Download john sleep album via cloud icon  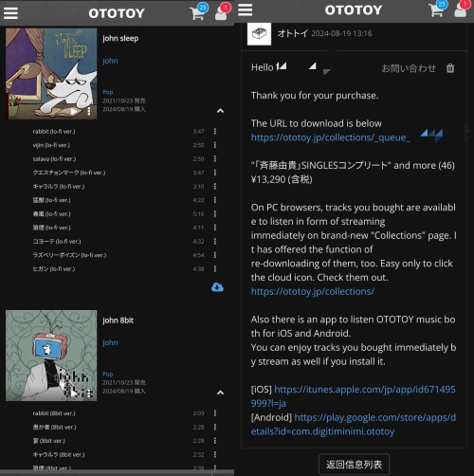click(217, 287)
